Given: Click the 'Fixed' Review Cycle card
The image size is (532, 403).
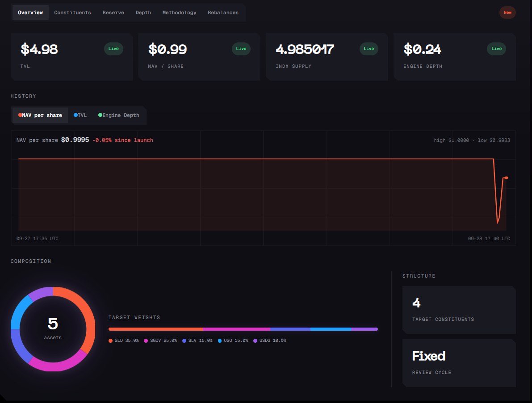Looking at the screenshot, I should point(459,363).
